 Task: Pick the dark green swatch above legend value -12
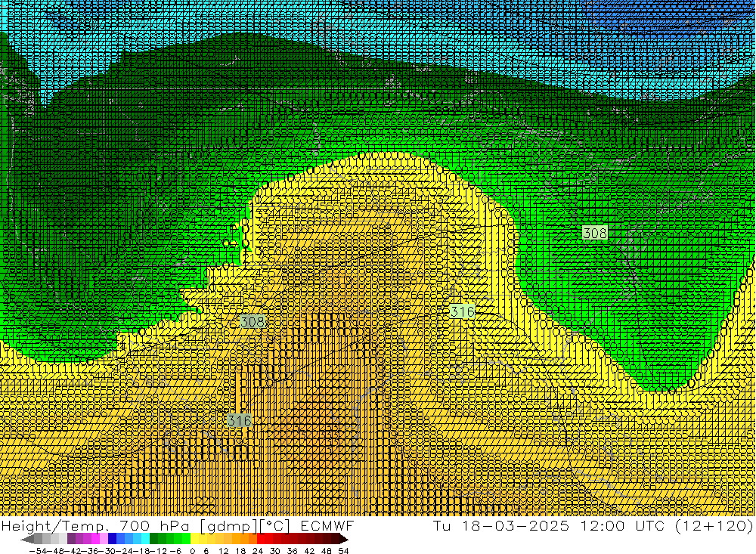[153, 539]
